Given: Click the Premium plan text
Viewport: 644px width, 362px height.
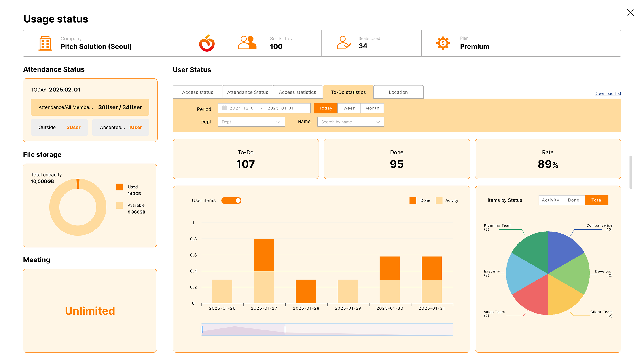Looking at the screenshot, I should click(x=475, y=46).
